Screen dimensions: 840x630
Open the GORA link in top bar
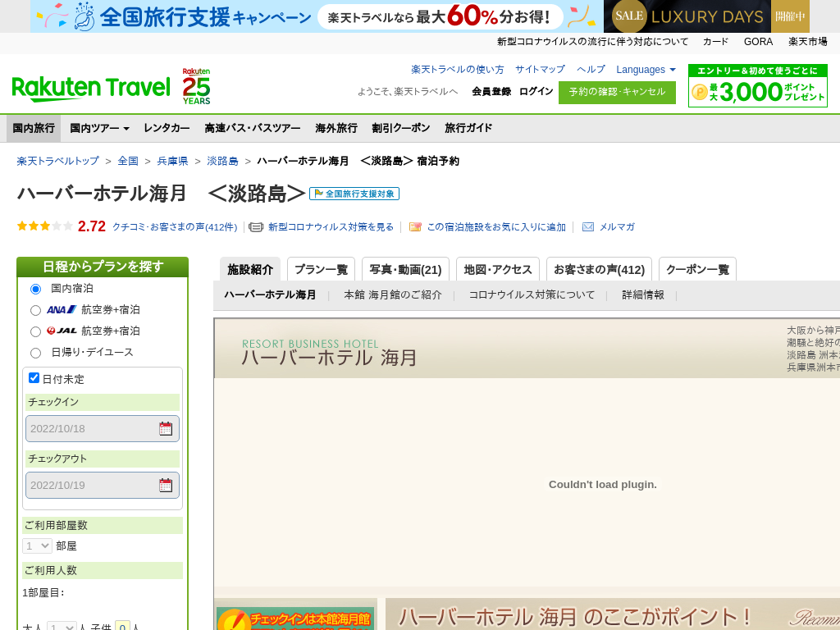tap(758, 42)
